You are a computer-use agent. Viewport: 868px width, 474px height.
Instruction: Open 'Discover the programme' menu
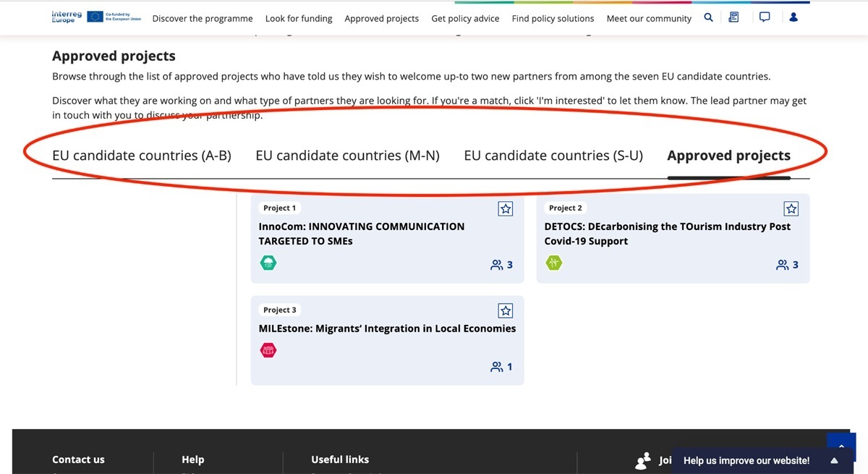coord(203,18)
